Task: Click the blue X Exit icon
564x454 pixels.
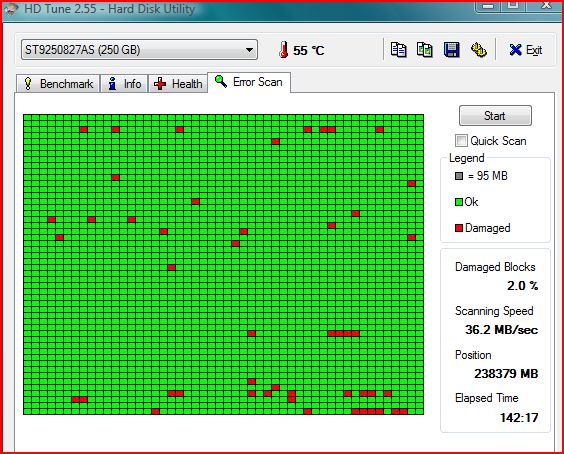Action: coord(515,50)
